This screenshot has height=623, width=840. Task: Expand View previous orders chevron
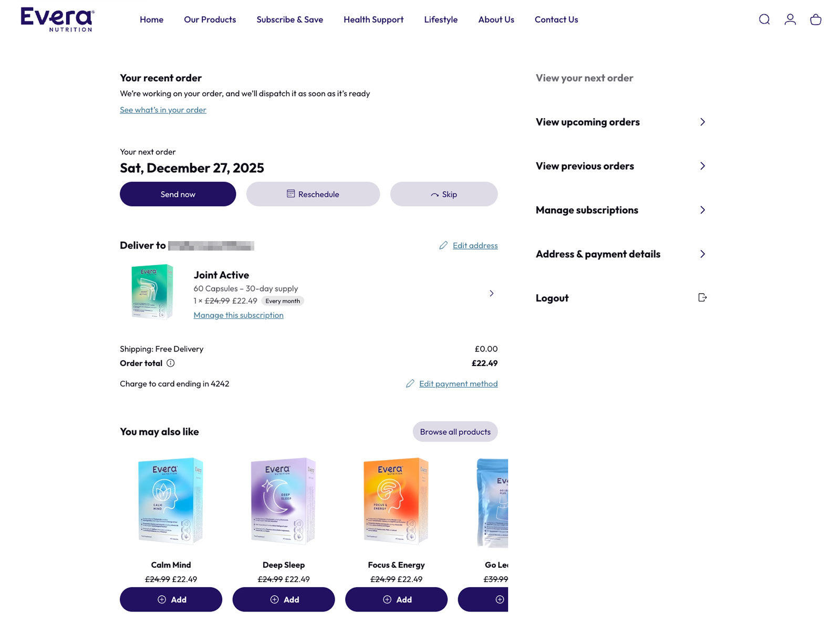(x=702, y=166)
